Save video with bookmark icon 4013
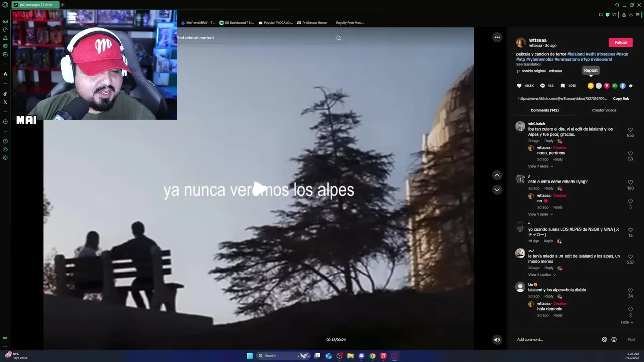This screenshot has height=362, width=644. tap(562, 86)
